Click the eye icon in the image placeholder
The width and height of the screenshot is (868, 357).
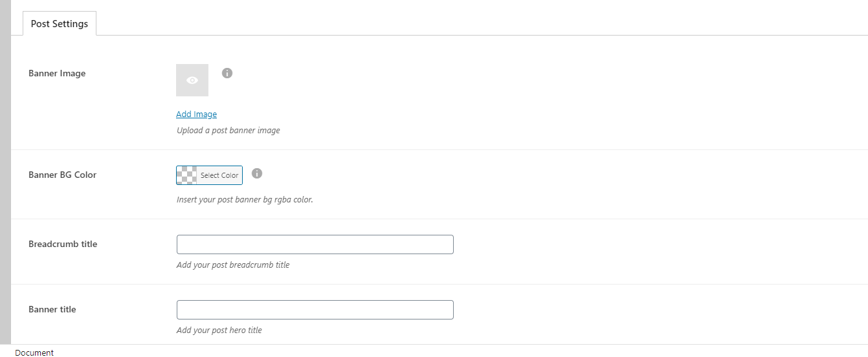pos(192,80)
